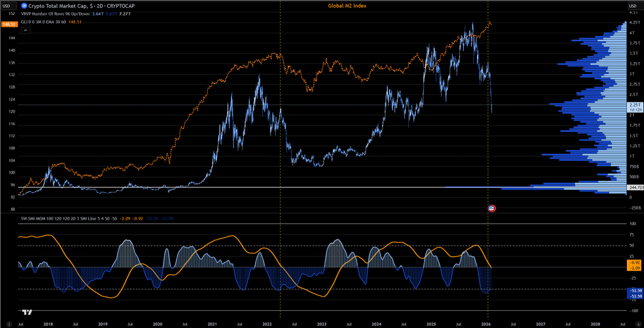
Task: Click the 2026 label on the time axis
Action: (x=486, y=324)
